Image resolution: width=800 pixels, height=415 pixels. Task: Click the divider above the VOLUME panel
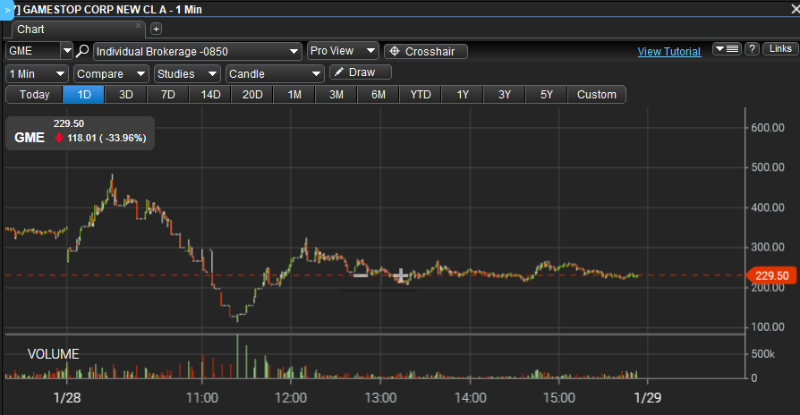pyautogui.click(x=375, y=335)
